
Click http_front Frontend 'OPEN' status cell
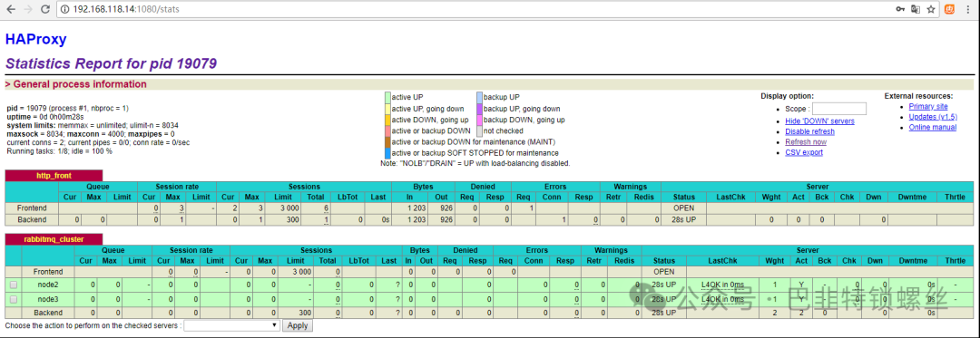684,208
